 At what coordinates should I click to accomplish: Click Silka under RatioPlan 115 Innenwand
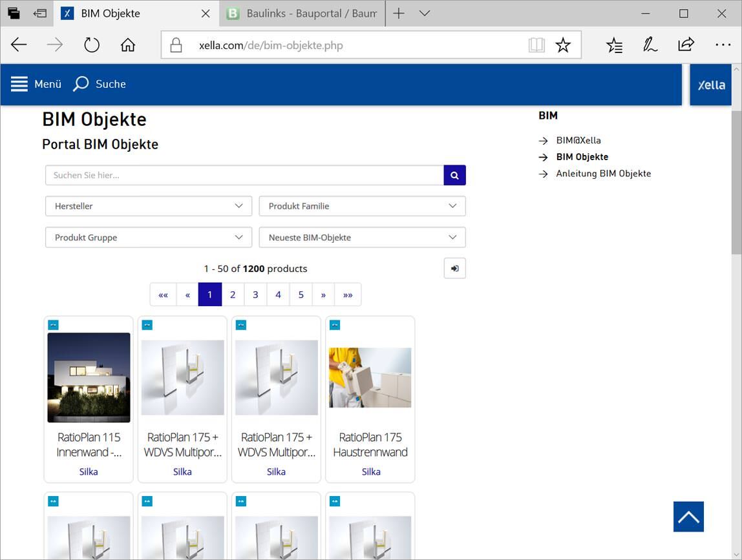pos(89,472)
